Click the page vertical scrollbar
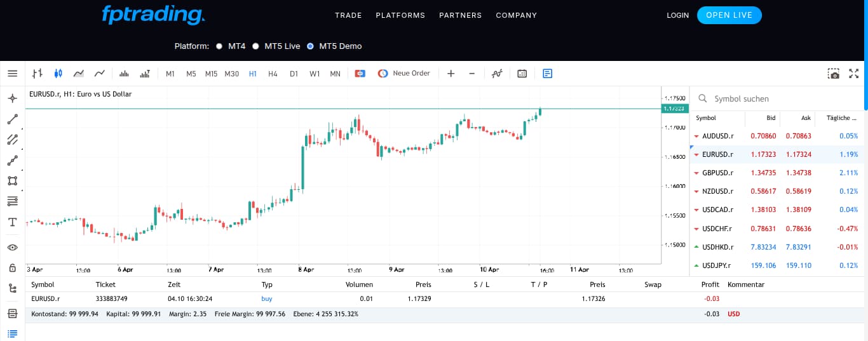This screenshot has width=868, height=341. click(x=865, y=55)
